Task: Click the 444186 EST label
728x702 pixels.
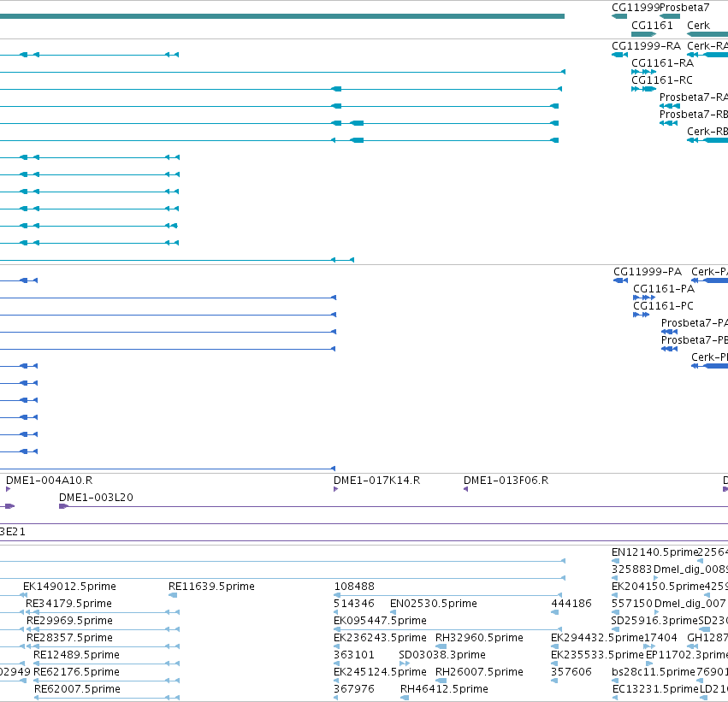Action: [571, 604]
